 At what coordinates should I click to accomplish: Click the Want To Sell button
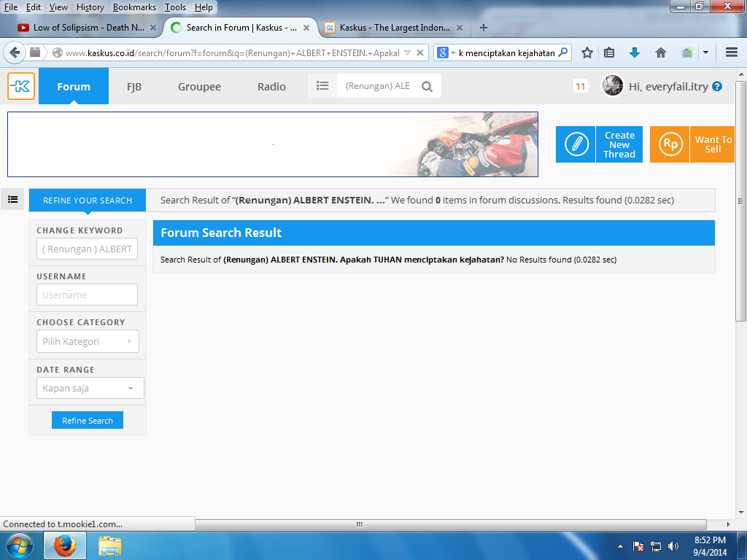[x=713, y=144]
